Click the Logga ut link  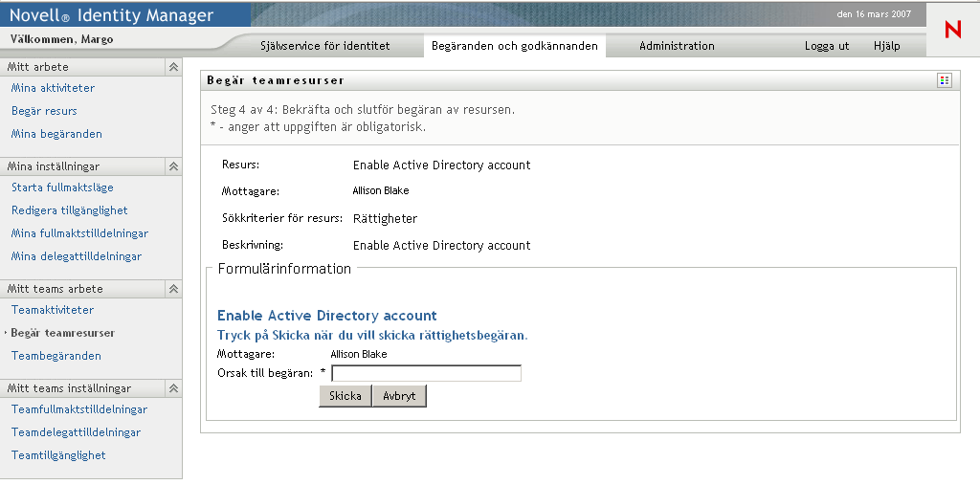pos(827,46)
